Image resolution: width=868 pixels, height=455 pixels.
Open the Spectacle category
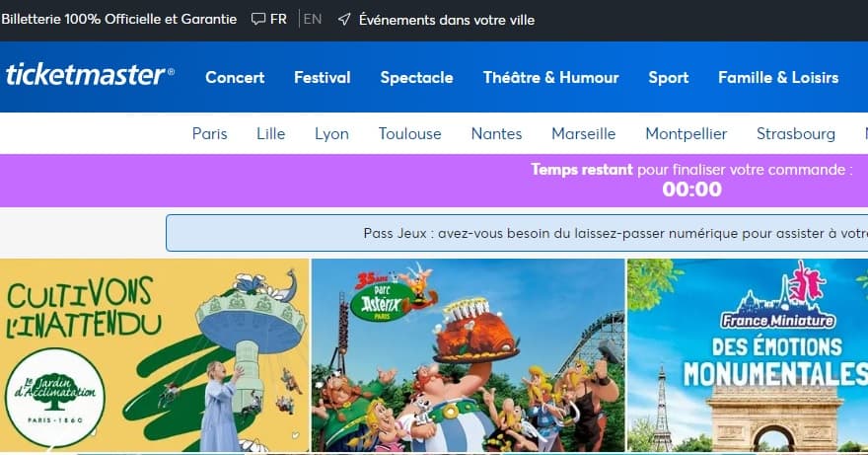416,77
